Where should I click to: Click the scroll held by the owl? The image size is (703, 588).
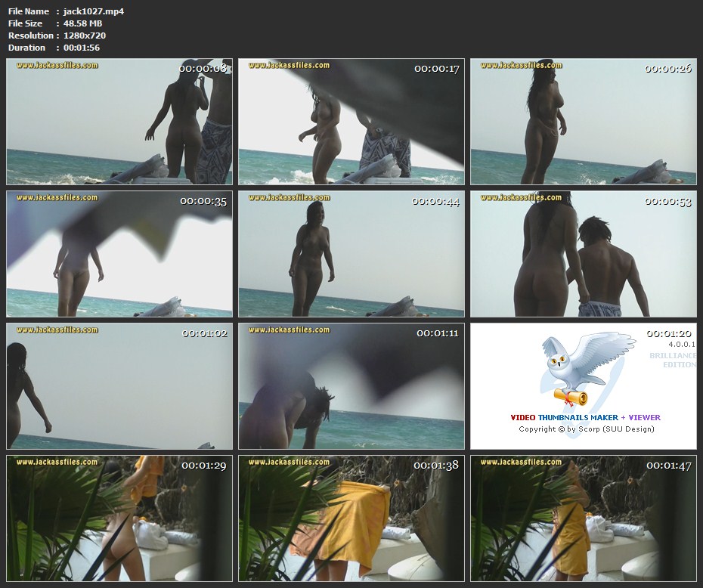[x=570, y=397]
